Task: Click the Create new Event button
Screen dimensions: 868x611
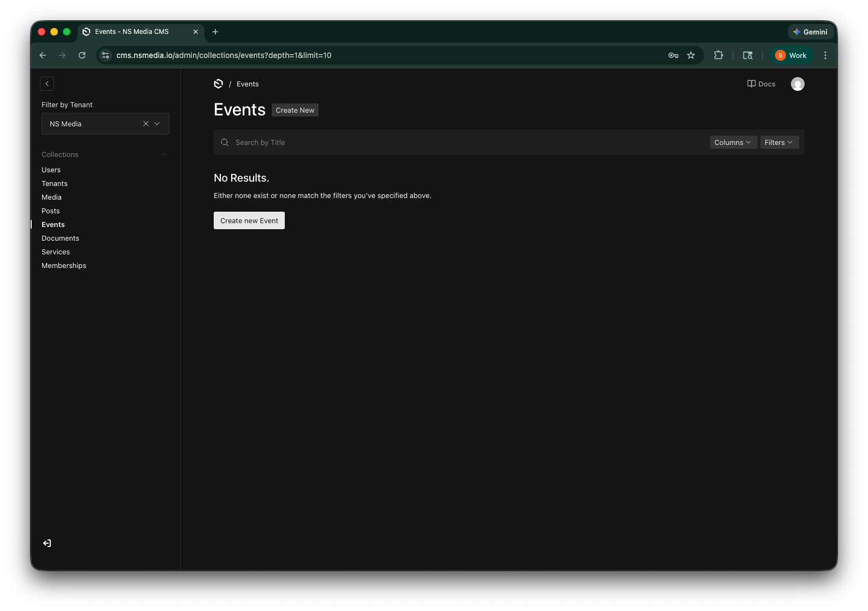Action: pos(249,220)
